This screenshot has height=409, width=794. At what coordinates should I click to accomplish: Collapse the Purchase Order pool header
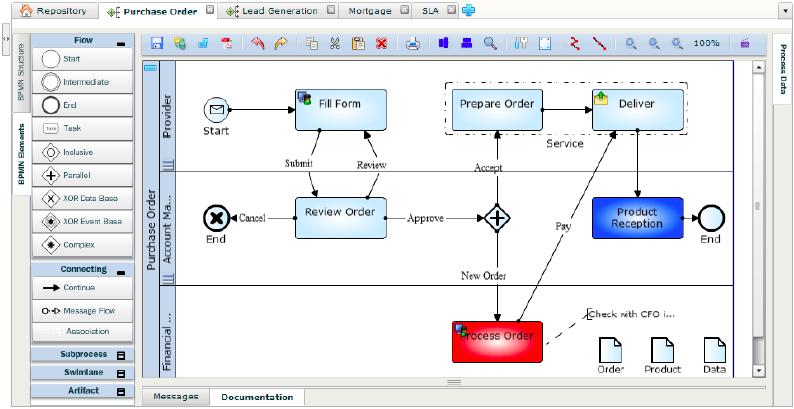151,68
